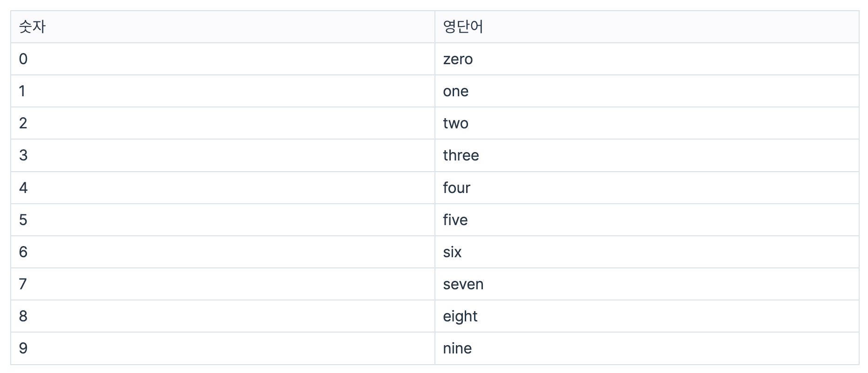Click the word nine
The width and height of the screenshot is (868, 373).
pos(457,348)
